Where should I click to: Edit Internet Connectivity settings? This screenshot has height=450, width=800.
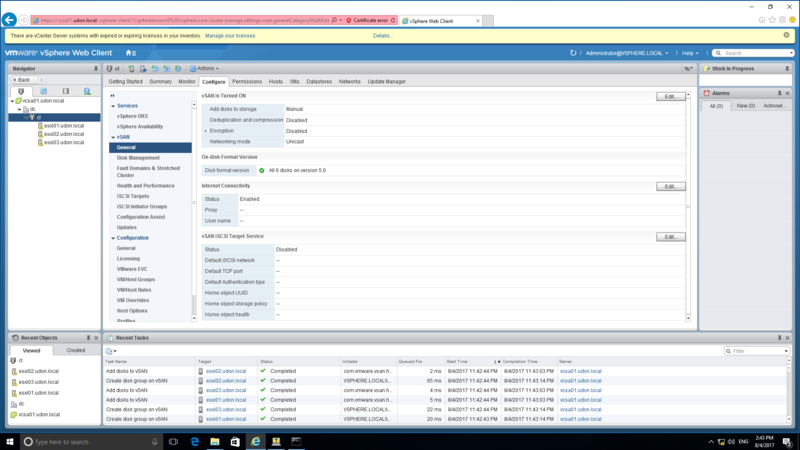670,187
